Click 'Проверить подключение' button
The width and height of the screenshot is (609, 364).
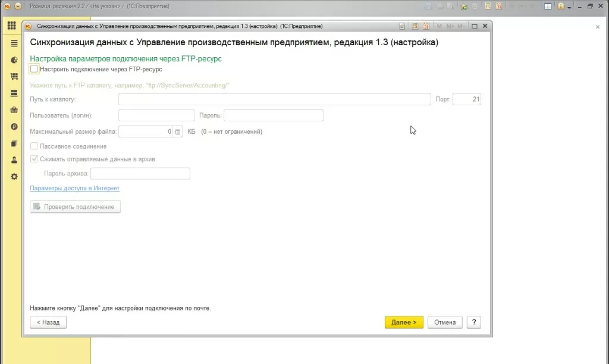76,206
